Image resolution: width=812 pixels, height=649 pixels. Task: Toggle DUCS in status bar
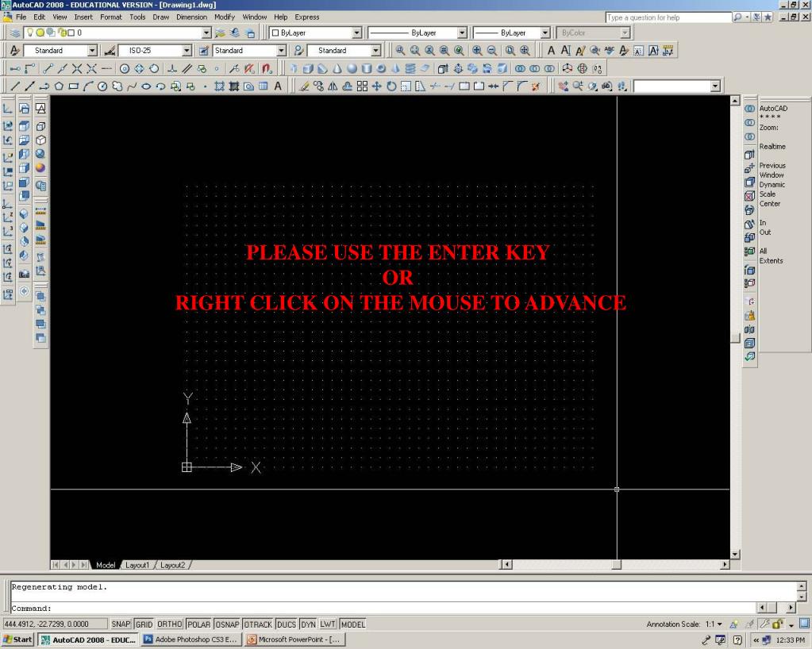tap(287, 624)
